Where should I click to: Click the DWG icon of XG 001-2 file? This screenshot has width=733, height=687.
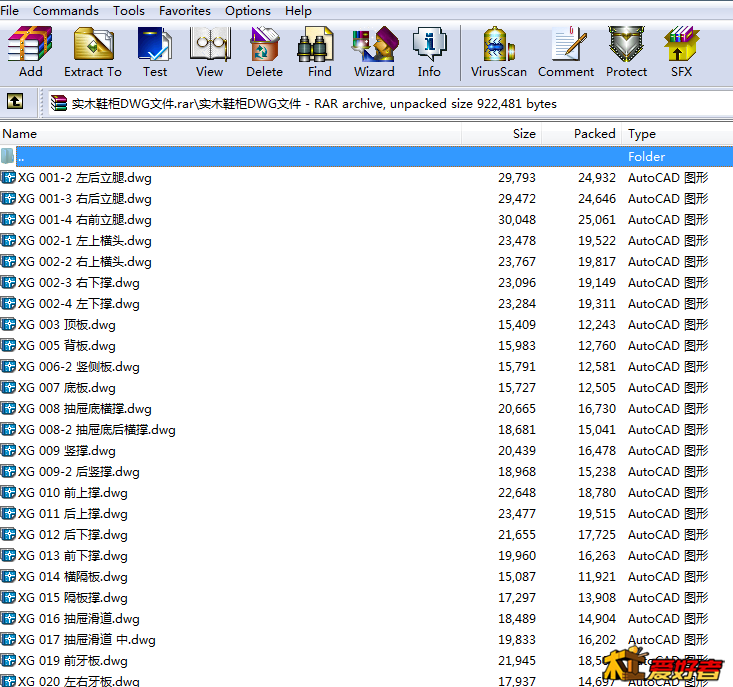8,178
